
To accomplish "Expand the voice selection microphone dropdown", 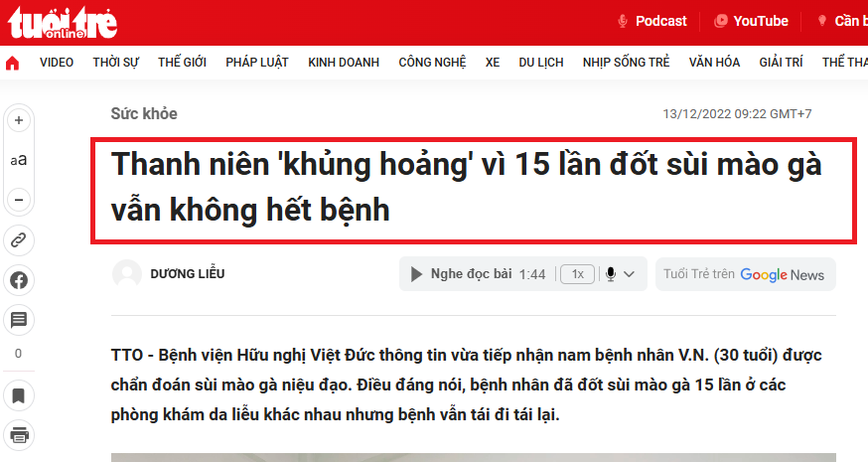I will point(621,274).
